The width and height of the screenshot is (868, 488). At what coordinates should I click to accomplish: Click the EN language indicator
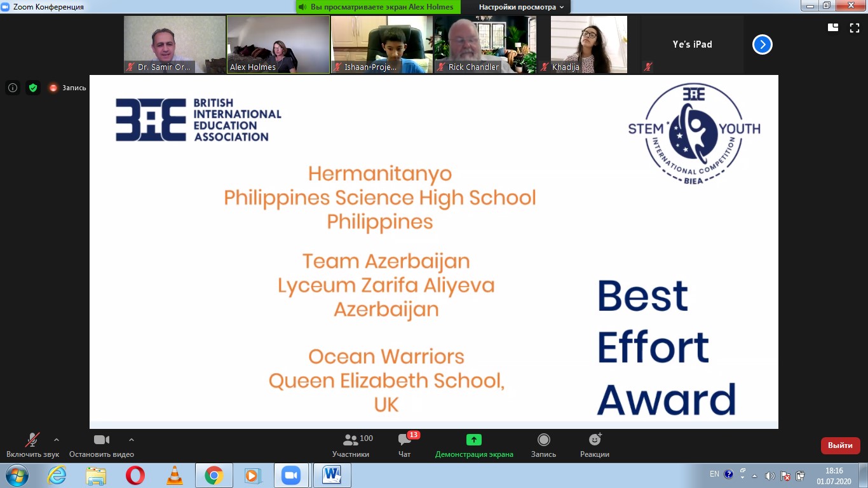(714, 474)
